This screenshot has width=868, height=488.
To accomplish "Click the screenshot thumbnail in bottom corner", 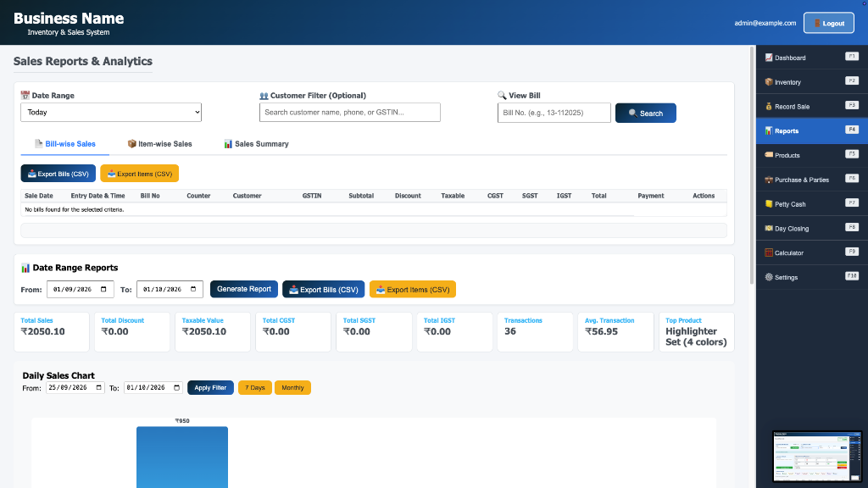I will click(817, 457).
